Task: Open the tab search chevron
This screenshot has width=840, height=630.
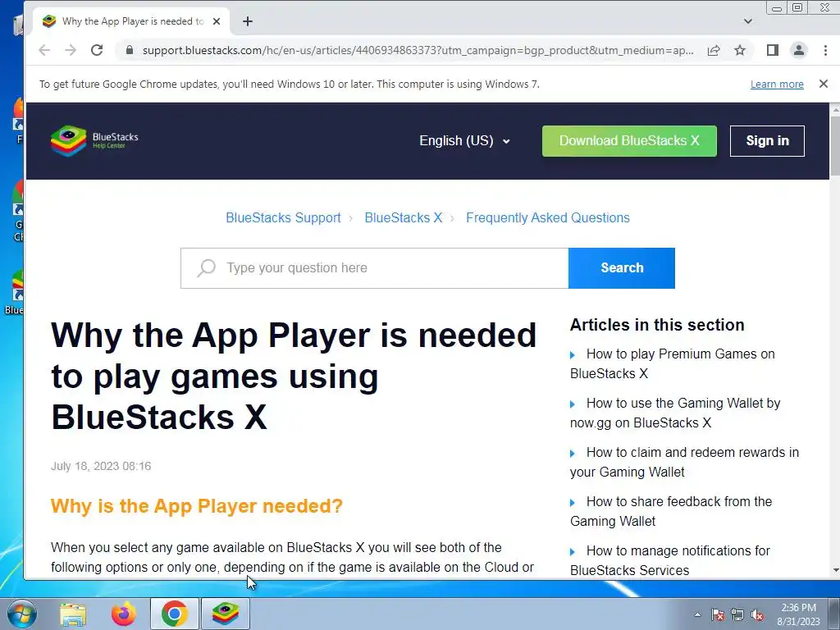Action: point(748,21)
